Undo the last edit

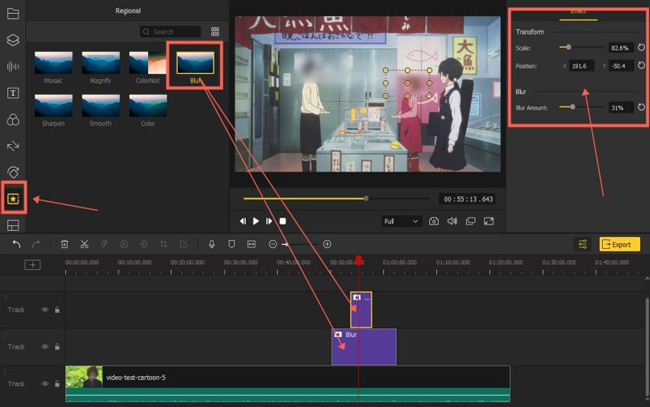(17, 244)
